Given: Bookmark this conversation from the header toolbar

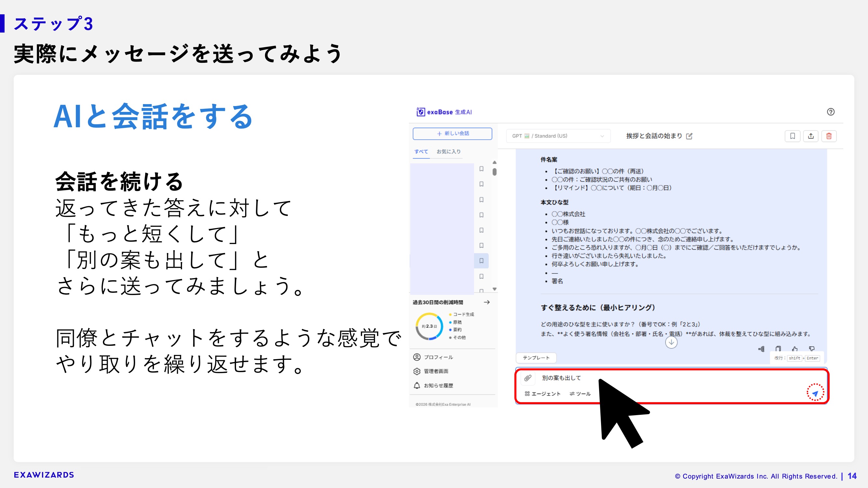Looking at the screenshot, I should pyautogui.click(x=792, y=136).
